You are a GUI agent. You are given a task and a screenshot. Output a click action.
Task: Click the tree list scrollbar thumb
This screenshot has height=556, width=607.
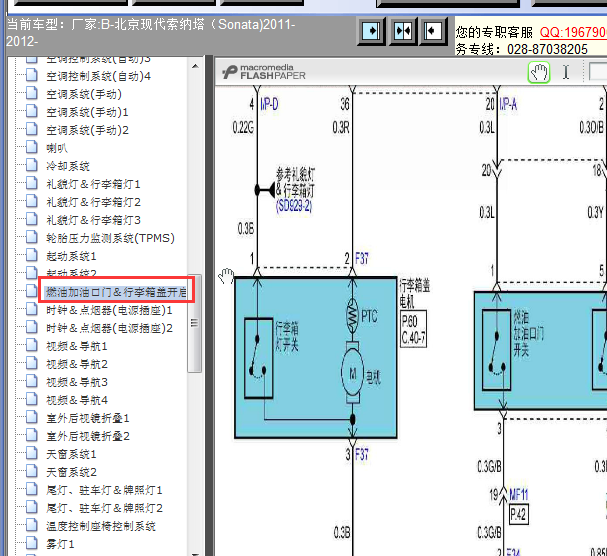[194, 323]
